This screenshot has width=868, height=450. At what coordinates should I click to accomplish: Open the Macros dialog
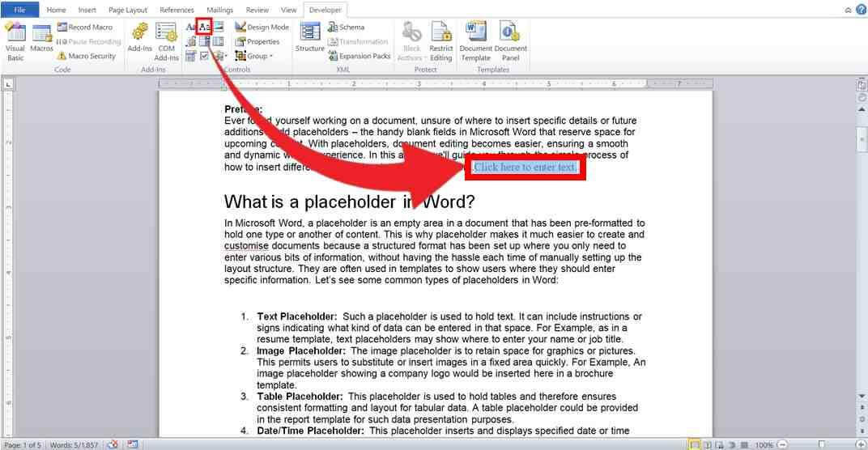tap(41, 39)
